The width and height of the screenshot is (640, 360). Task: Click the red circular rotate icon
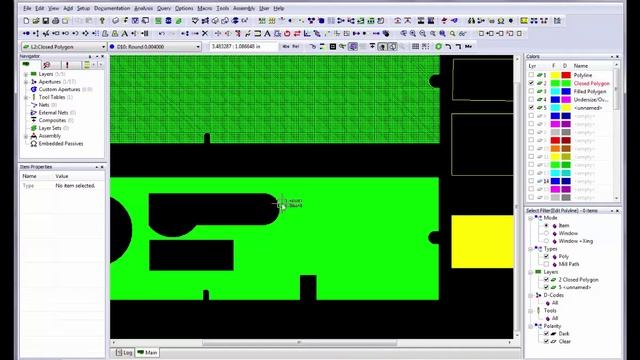click(287, 33)
